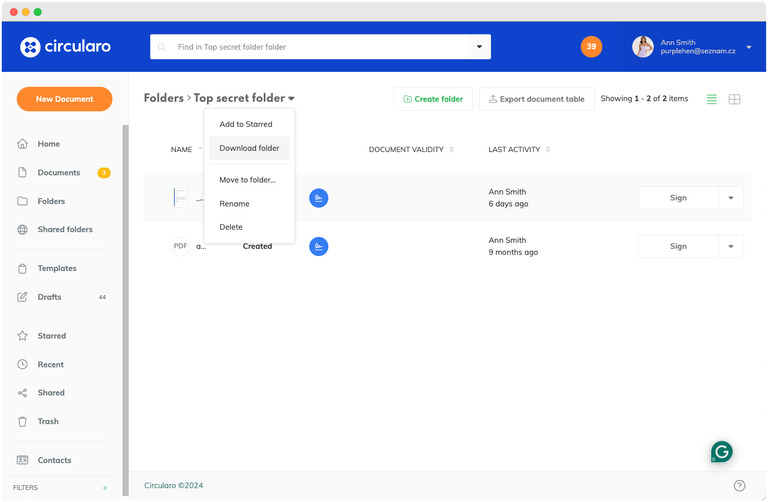This screenshot has height=502, width=768.
Task: Click the Circularo logo icon
Action: pos(30,47)
